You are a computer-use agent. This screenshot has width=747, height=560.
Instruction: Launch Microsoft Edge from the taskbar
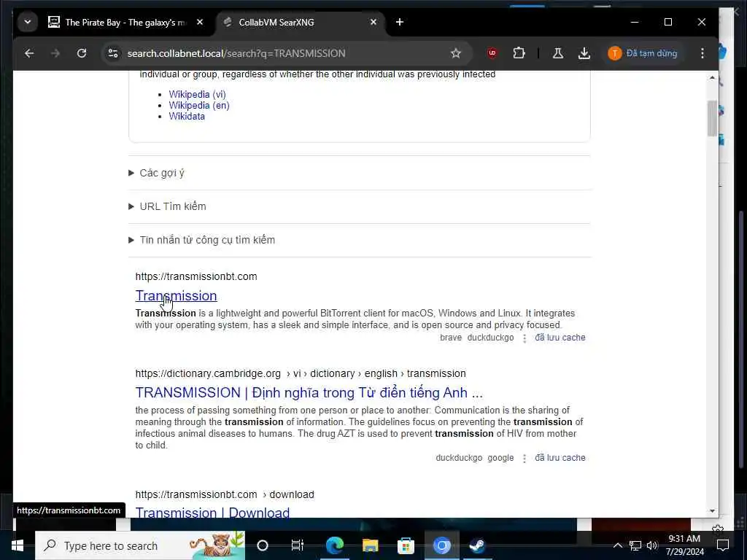coord(334,545)
